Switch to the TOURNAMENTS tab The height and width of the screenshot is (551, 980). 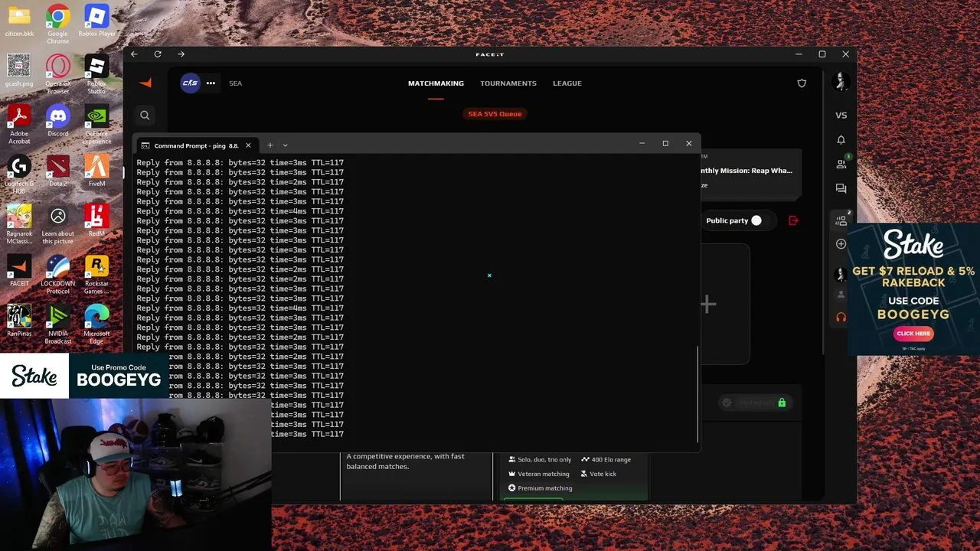coord(508,83)
